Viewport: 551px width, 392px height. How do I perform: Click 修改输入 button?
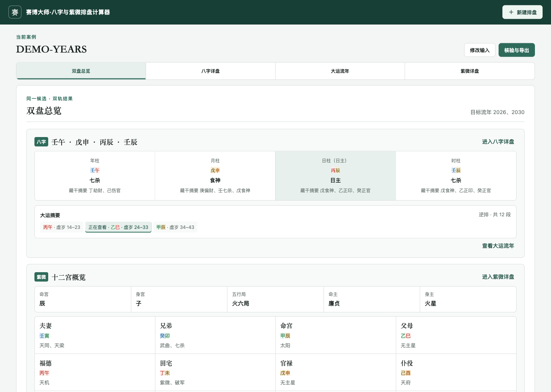pyautogui.click(x=480, y=50)
